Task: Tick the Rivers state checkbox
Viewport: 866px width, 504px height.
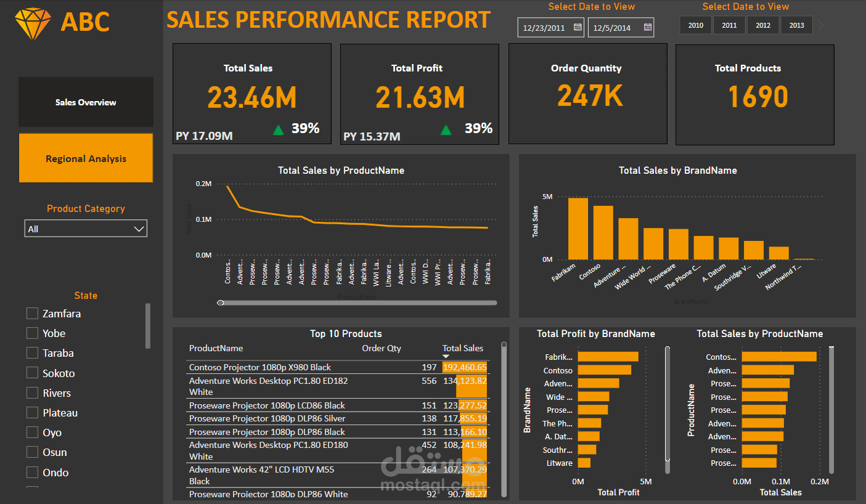Action: (x=33, y=393)
